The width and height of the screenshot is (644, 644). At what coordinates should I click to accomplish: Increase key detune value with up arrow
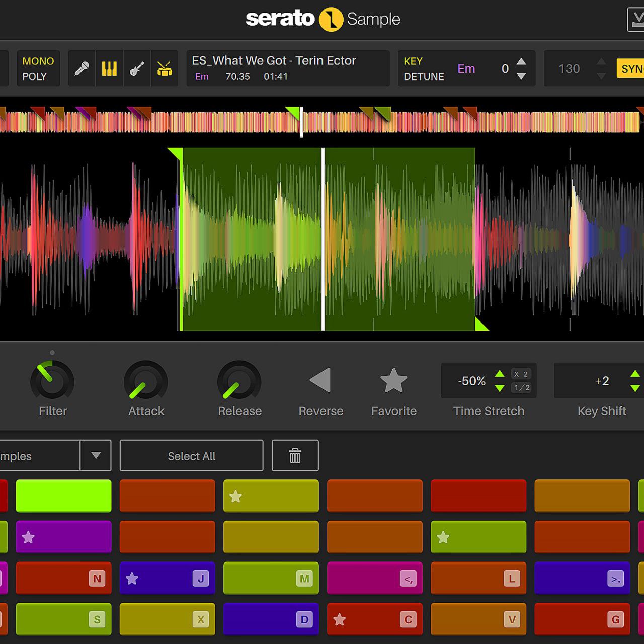click(521, 61)
